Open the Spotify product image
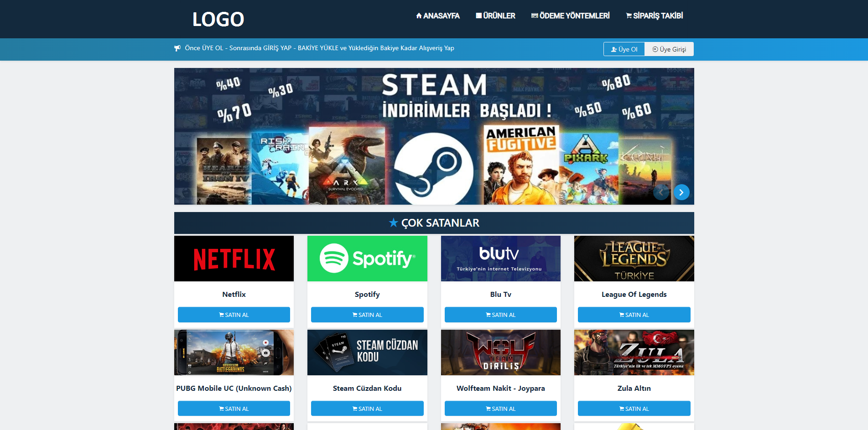Viewport: 868px width, 430px height. click(367, 259)
